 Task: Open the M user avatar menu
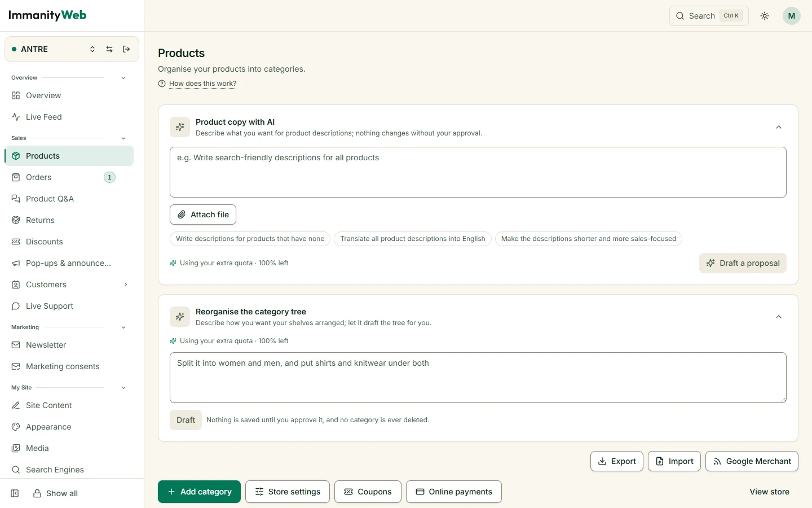click(x=792, y=16)
